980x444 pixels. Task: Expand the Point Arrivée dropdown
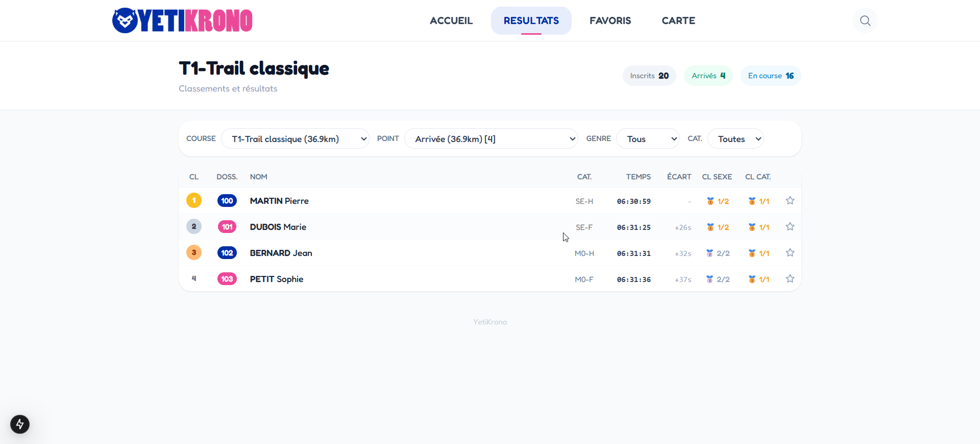point(491,139)
